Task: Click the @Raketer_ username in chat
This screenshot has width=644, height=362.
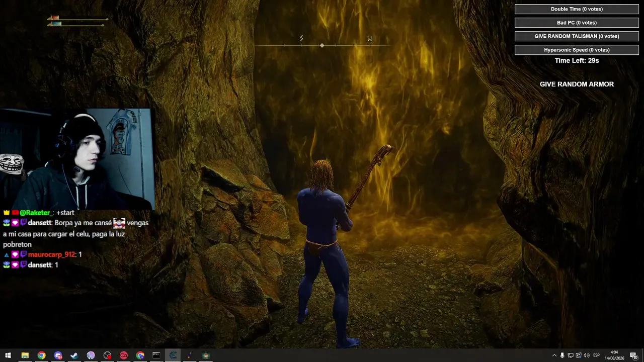Action: 36,213
